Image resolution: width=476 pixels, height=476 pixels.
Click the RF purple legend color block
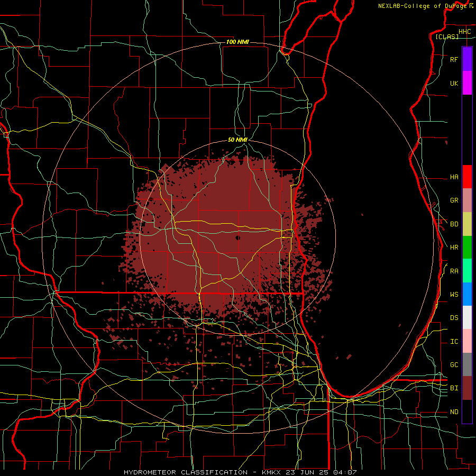coord(467,59)
